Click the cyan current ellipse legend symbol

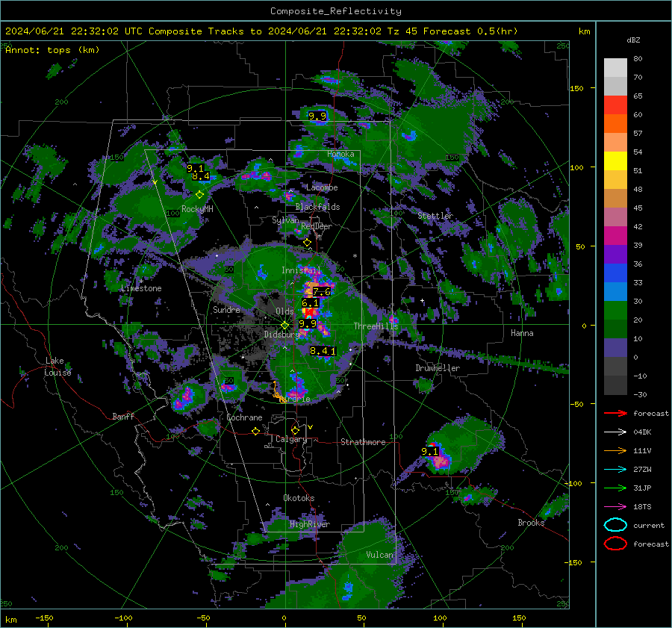(x=615, y=525)
